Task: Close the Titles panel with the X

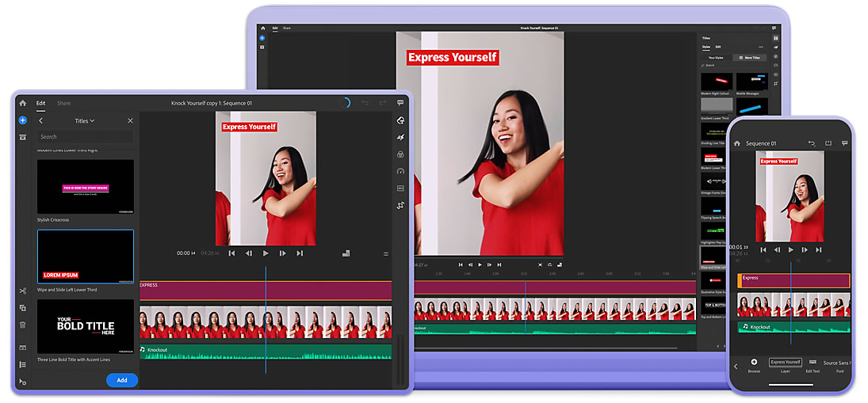Action: coord(130,121)
